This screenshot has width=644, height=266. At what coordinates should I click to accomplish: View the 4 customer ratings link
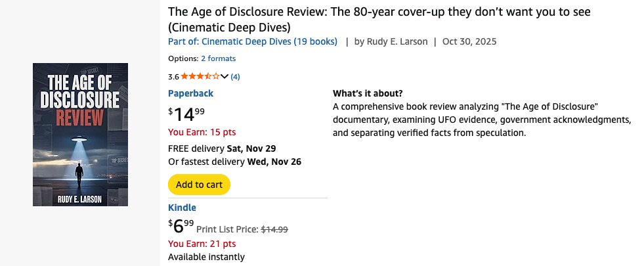click(235, 76)
